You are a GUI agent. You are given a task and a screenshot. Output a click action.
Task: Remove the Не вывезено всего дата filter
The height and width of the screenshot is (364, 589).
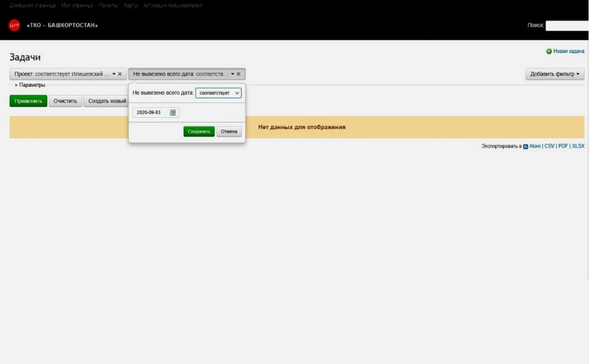(x=239, y=74)
